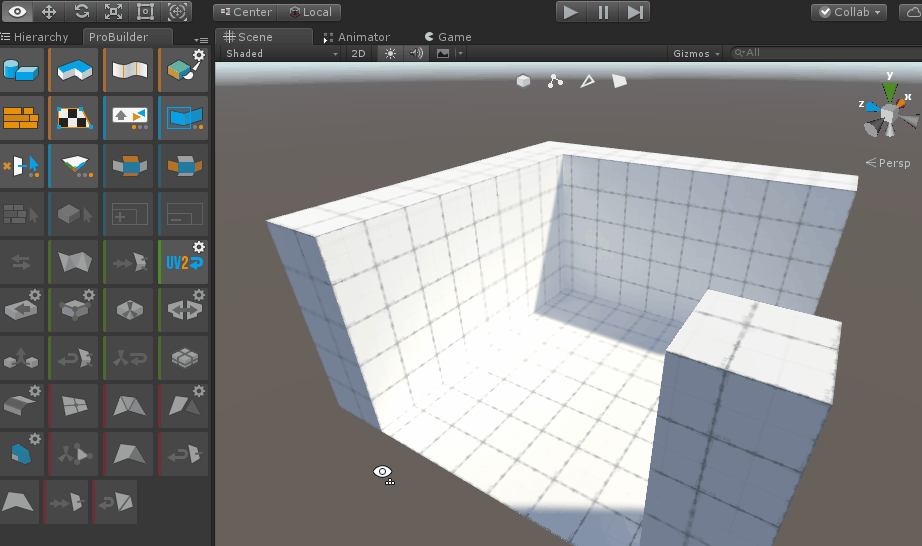Select the Rotate tool in the top toolbar
The image size is (922, 546).
81,11
